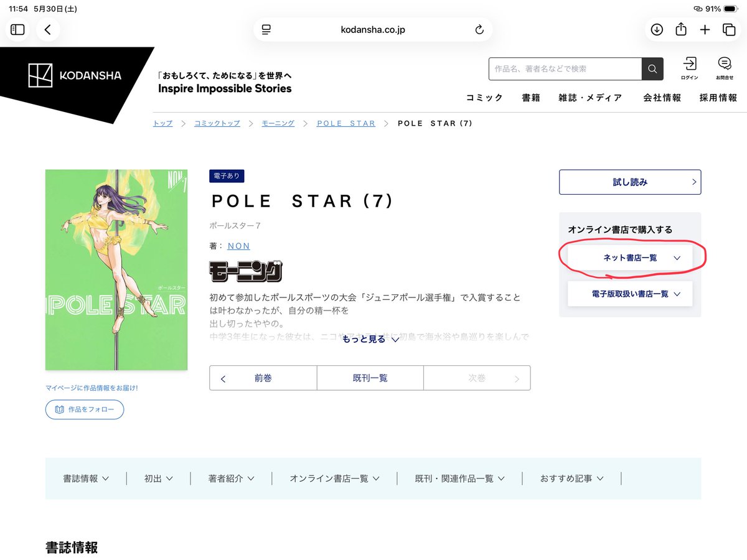The width and height of the screenshot is (747, 560).
Task: Click the モーニング magazine logo
Action: pyautogui.click(x=246, y=271)
